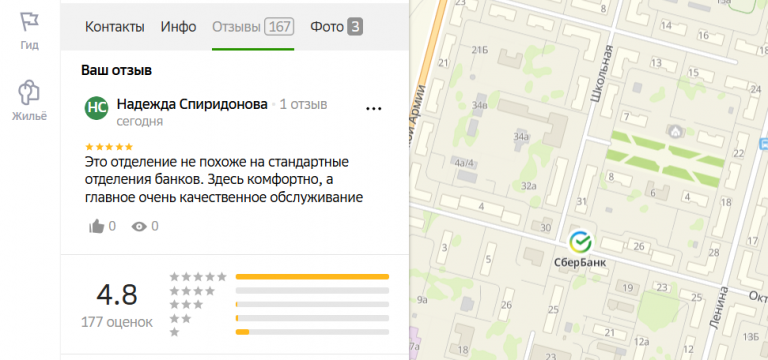
Task: Click the СберБанк marker on the map
Action: 580,241
